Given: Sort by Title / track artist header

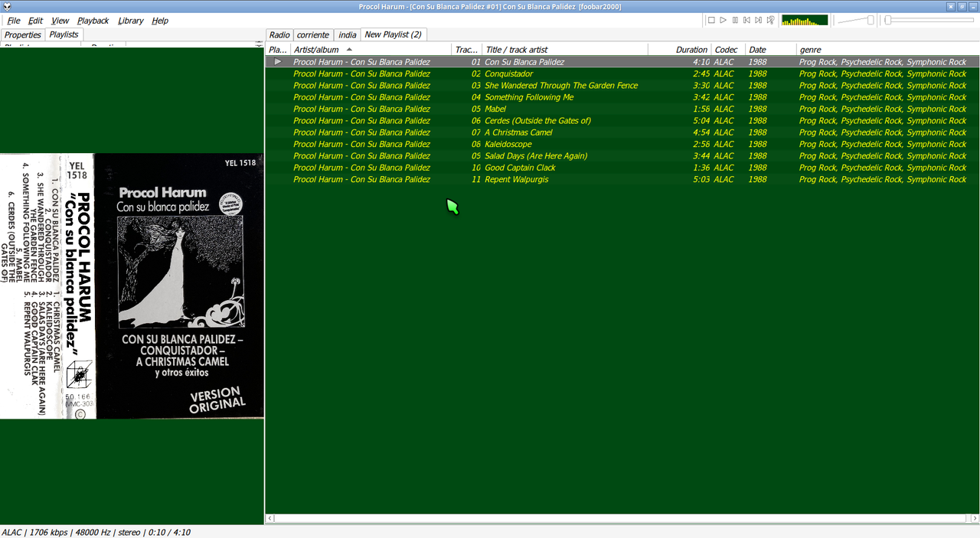Looking at the screenshot, I should click(x=566, y=50).
